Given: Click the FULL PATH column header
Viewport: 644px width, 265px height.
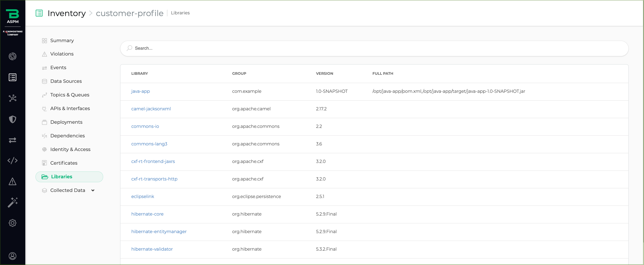Looking at the screenshot, I should 383,74.
